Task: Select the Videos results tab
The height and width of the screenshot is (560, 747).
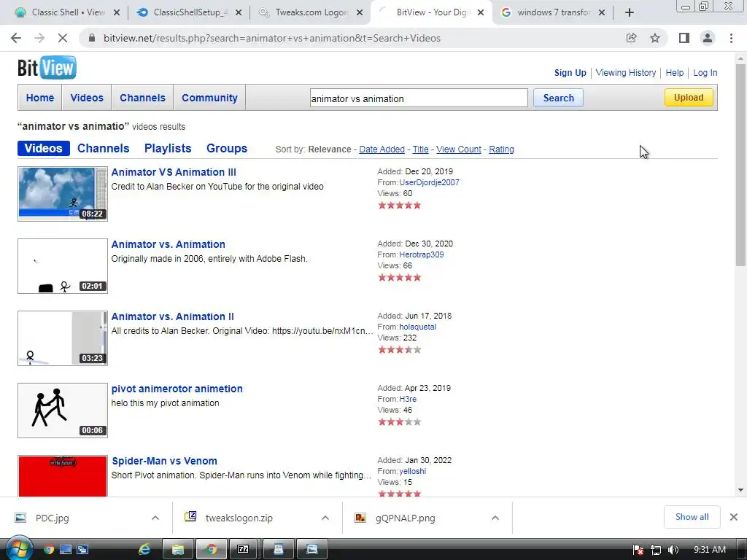Action: 43,148
